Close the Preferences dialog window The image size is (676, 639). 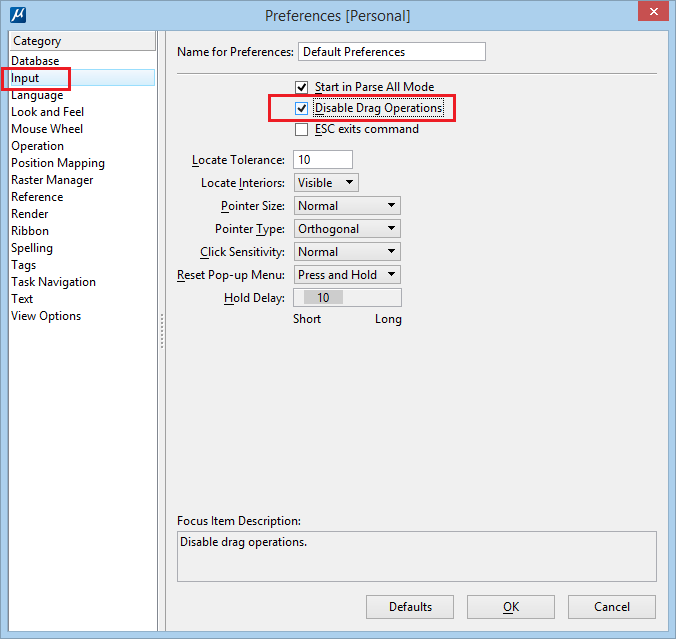653,12
